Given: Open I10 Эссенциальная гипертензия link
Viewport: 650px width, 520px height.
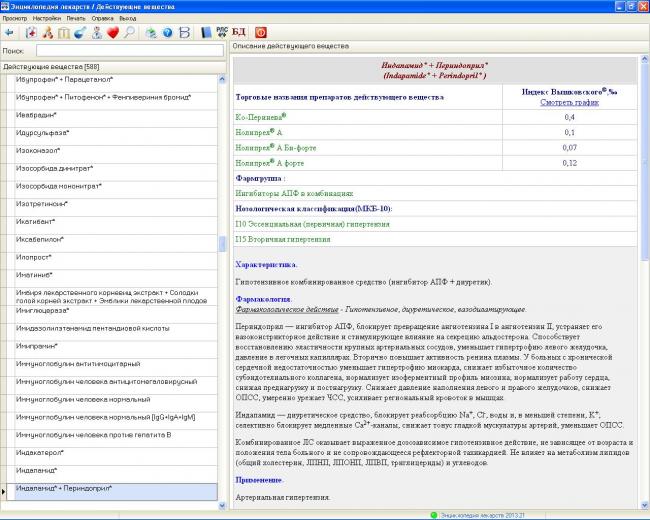Looking at the screenshot, I should pos(313,224).
